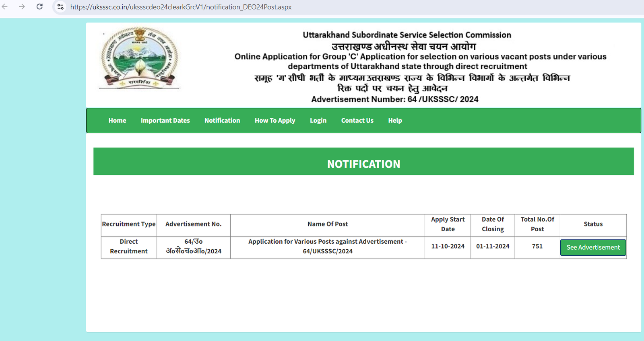Reload the page using refresh icon
The image size is (644, 341).
coord(39,7)
